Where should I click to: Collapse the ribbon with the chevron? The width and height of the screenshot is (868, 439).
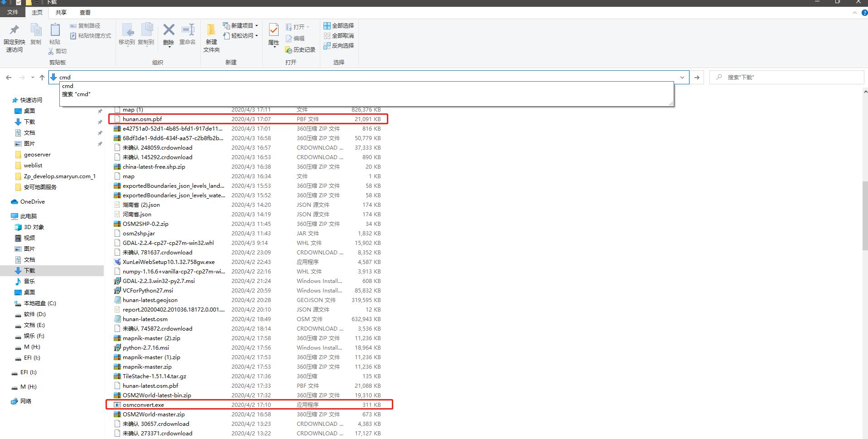pyautogui.click(x=855, y=13)
